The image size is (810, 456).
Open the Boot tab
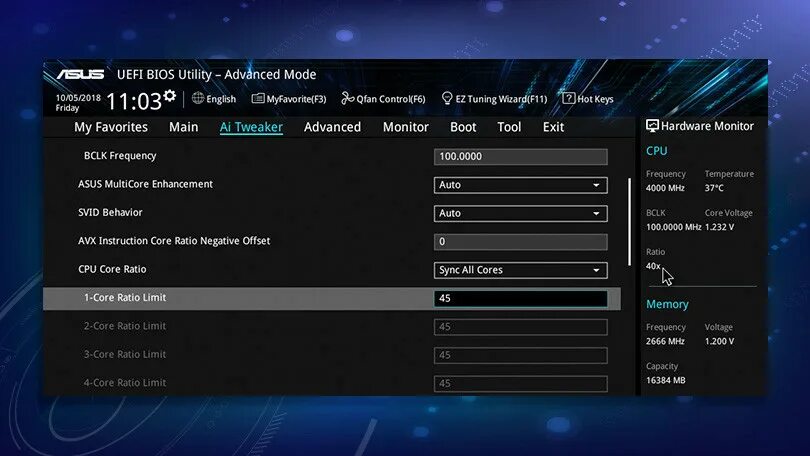[x=463, y=127]
